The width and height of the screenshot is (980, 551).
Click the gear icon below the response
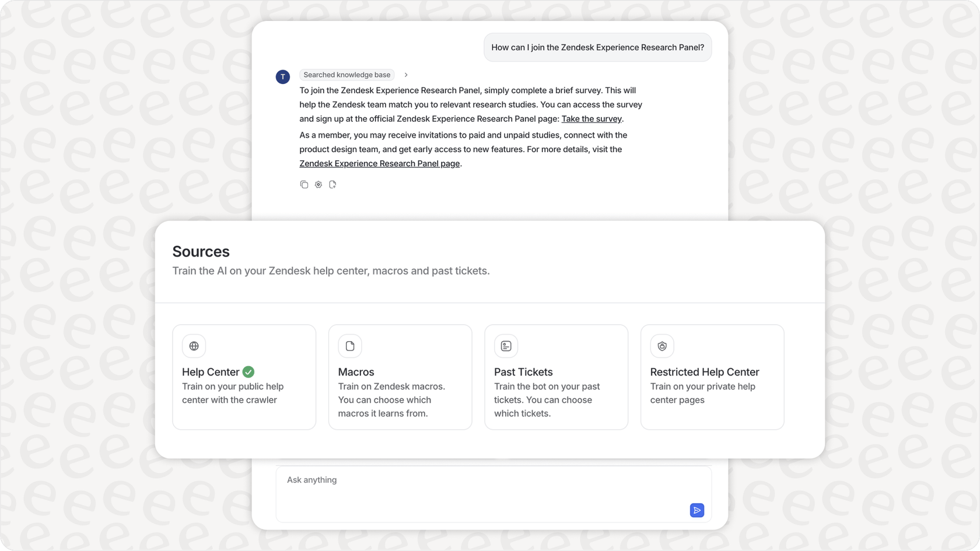pos(318,185)
